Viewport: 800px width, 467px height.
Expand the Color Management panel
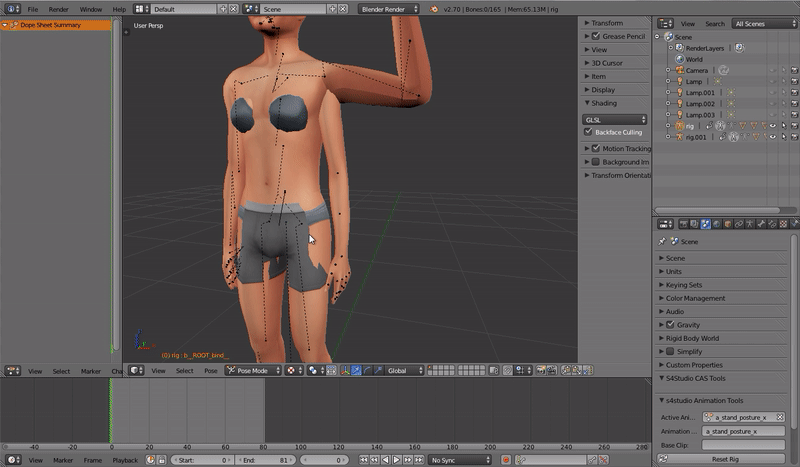(x=695, y=298)
